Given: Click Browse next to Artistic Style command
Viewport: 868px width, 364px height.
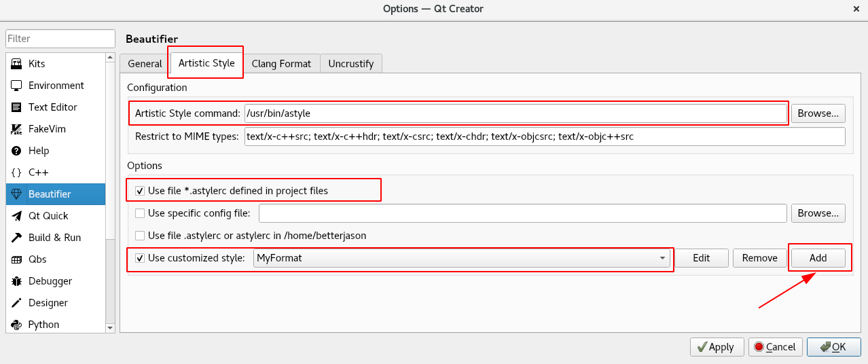Looking at the screenshot, I should click(x=818, y=113).
